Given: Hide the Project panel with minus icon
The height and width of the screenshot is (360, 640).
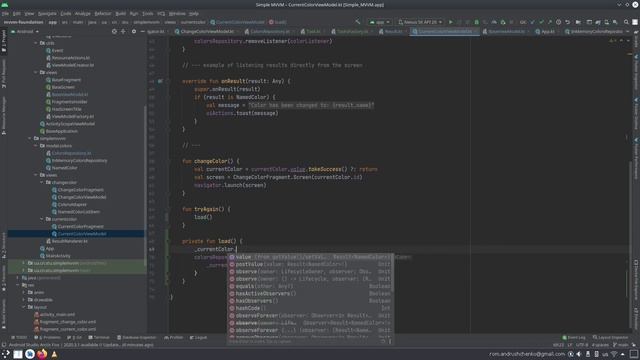Looking at the screenshot, I should pyautogui.click(x=142, y=31).
